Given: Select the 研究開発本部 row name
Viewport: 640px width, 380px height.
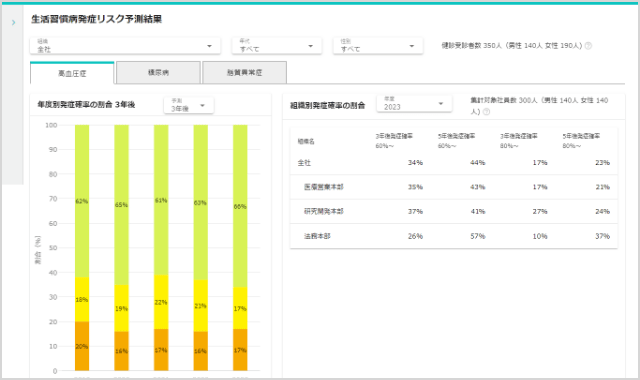Looking at the screenshot, I should [324, 211].
